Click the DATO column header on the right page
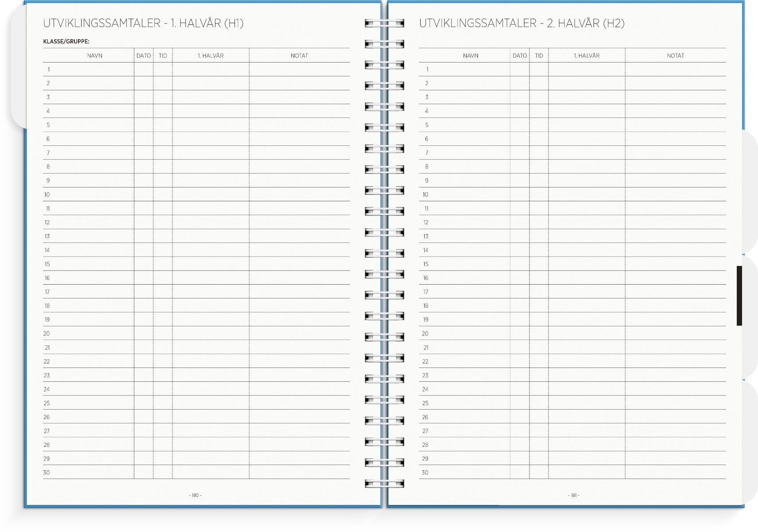Image resolution: width=758 pixels, height=532 pixels. coord(520,56)
